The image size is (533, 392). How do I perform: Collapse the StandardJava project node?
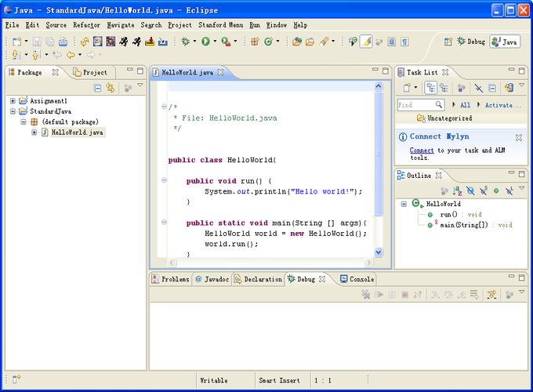click(x=13, y=111)
